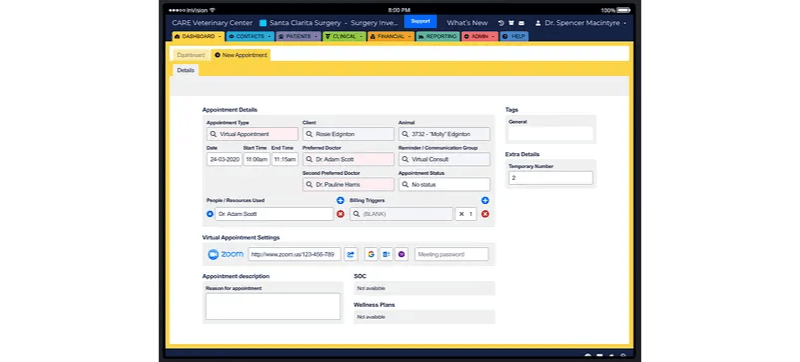Click the user profile icon beside Dr. Spencer Macintyre

[538, 23]
